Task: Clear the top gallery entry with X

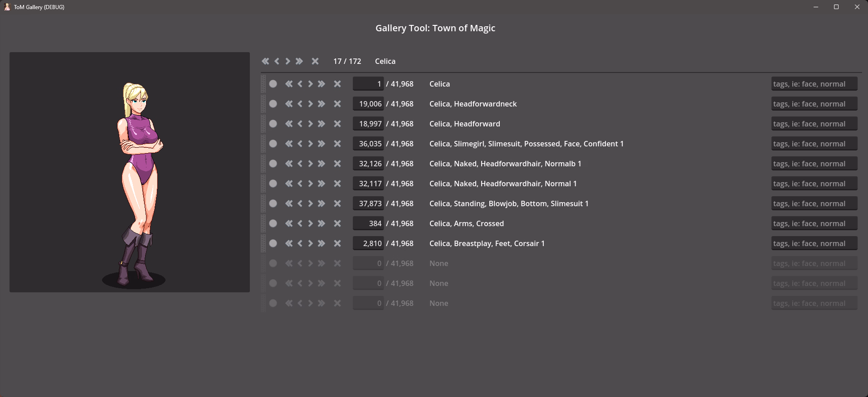Action: (x=315, y=61)
